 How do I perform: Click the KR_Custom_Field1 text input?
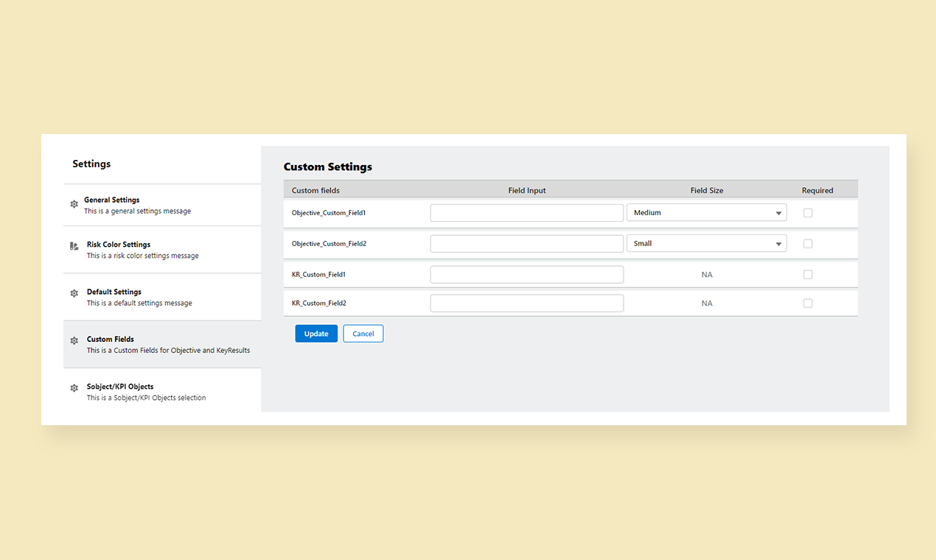coord(526,275)
